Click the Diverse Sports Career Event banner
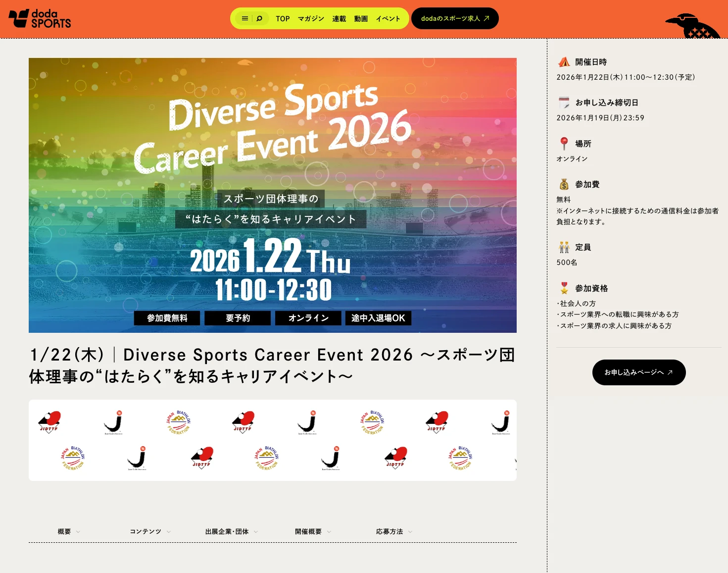 click(x=272, y=195)
